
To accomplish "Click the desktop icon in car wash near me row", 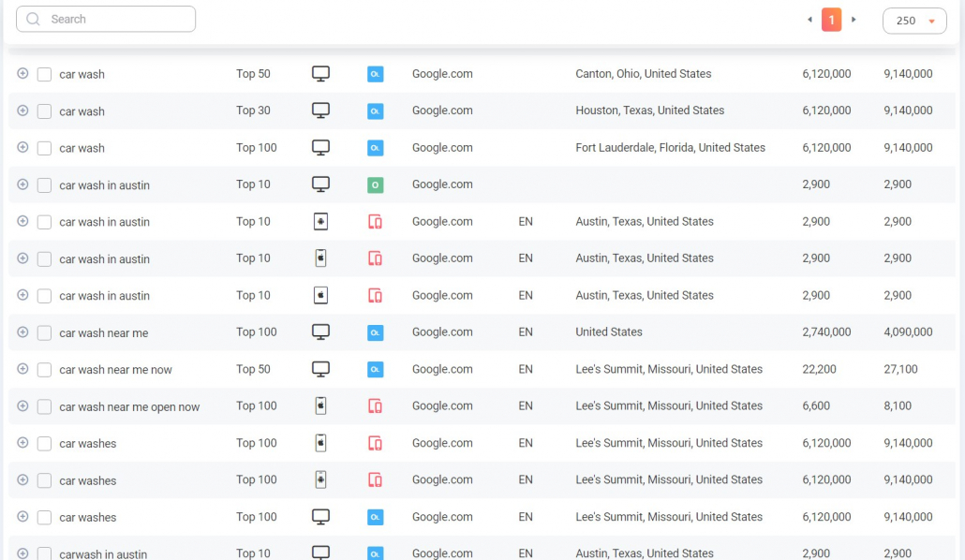I will 320,332.
